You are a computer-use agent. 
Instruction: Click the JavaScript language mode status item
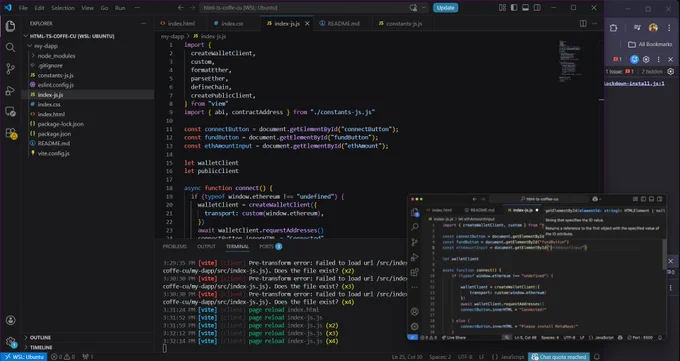click(513, 357)
